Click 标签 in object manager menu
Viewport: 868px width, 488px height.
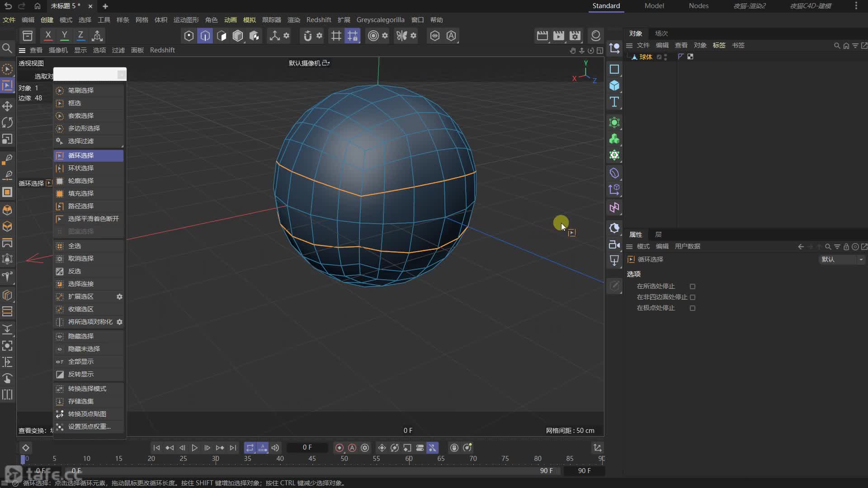[x=719, y=45]
